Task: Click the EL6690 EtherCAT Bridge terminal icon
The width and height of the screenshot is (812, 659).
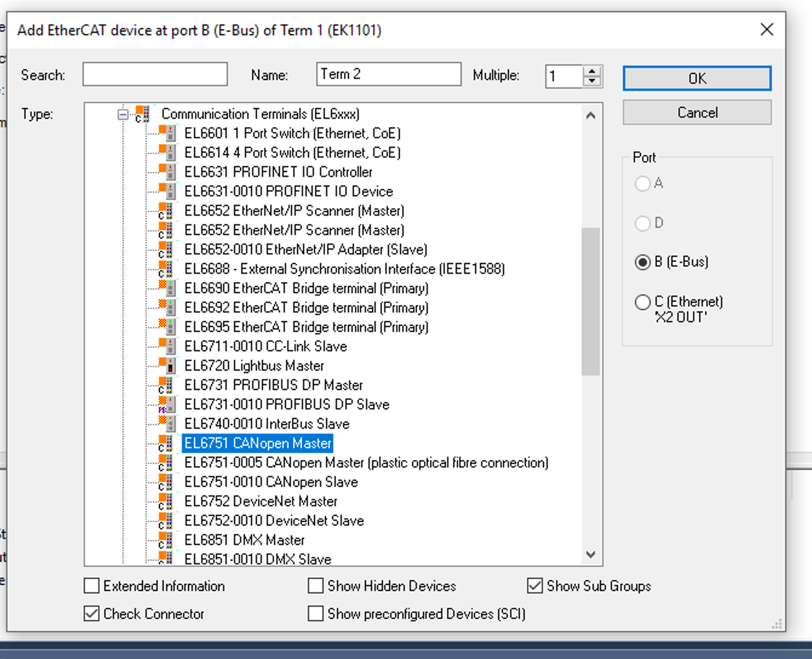Action: pos(165,288)
